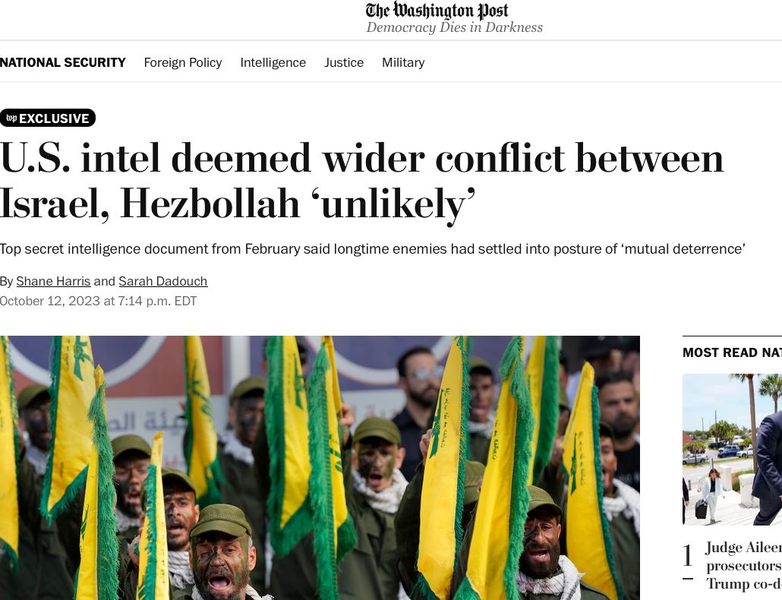Open the Intelligence section link

point(273,62)
